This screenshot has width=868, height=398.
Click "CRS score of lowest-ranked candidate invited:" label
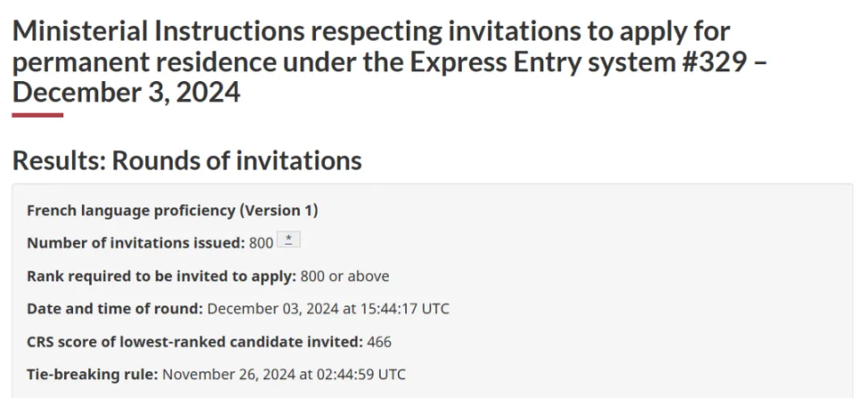[194, 342]
